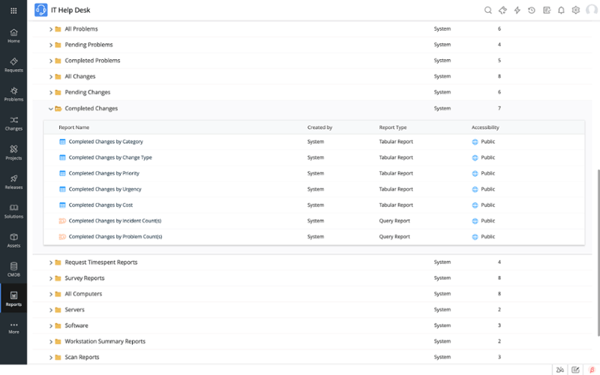Image resolution: width=600 pixels, height=375 pixels.
Task: Open Projects module in sidebar
Action: (x=14, y=153)
